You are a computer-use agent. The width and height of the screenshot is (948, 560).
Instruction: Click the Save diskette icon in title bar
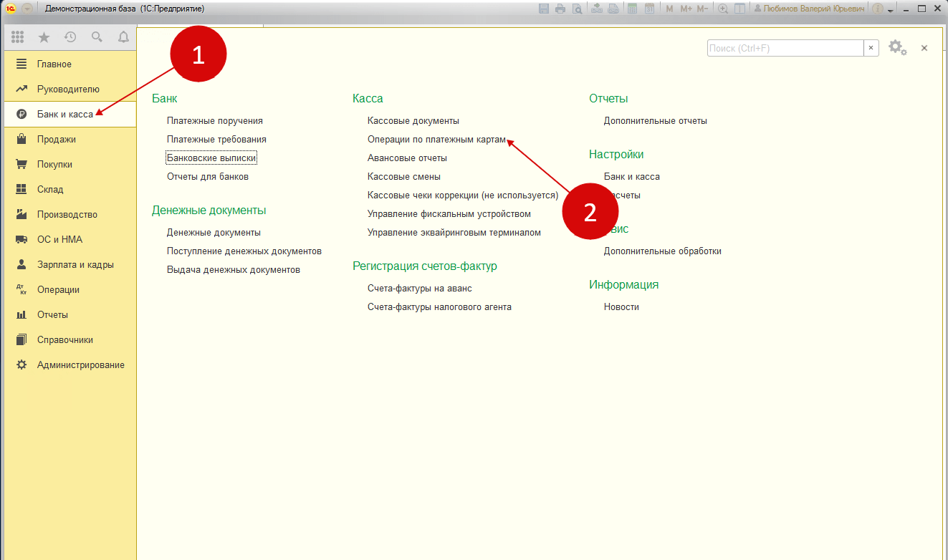click(543, 9)
